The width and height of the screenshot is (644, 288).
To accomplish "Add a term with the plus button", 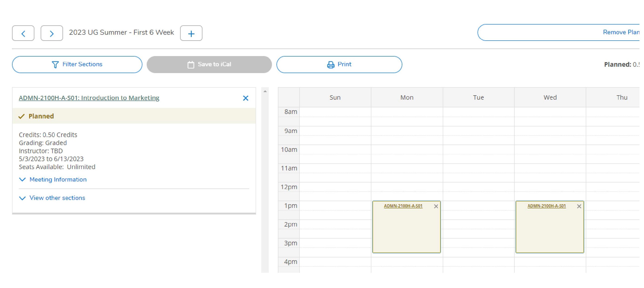I will [x=191, y=33].
